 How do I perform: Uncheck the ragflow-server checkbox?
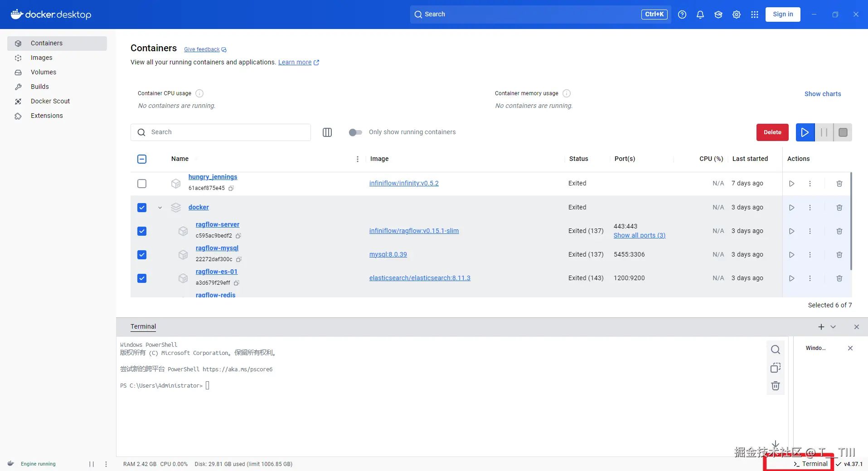pos(142,231)
